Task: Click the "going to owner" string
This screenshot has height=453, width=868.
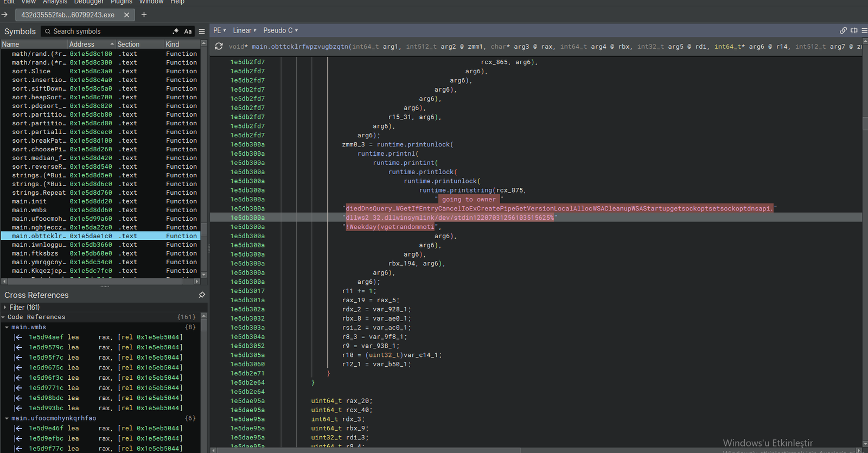Action: click(469, 200)
